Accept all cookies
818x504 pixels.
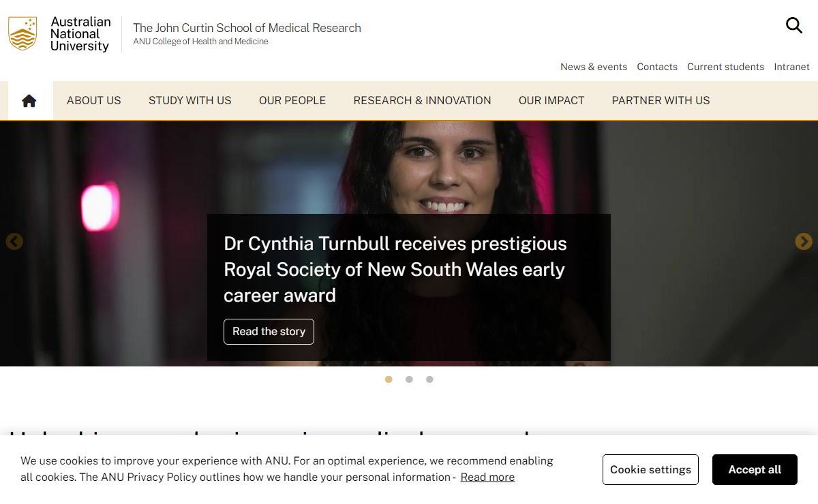click(755, 470)
